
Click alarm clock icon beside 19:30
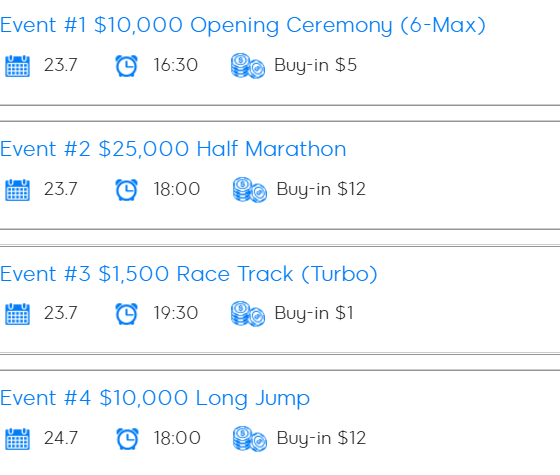coord(126,314)
